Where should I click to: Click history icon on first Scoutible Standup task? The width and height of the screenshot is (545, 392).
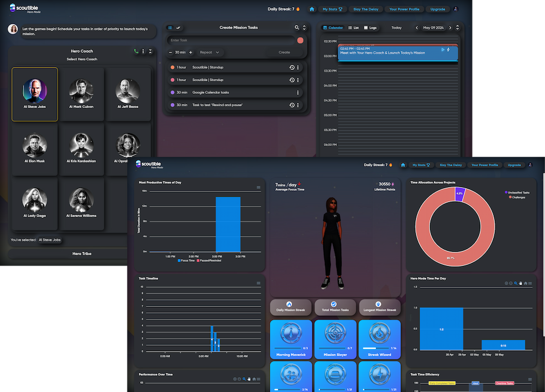point(292,68)
